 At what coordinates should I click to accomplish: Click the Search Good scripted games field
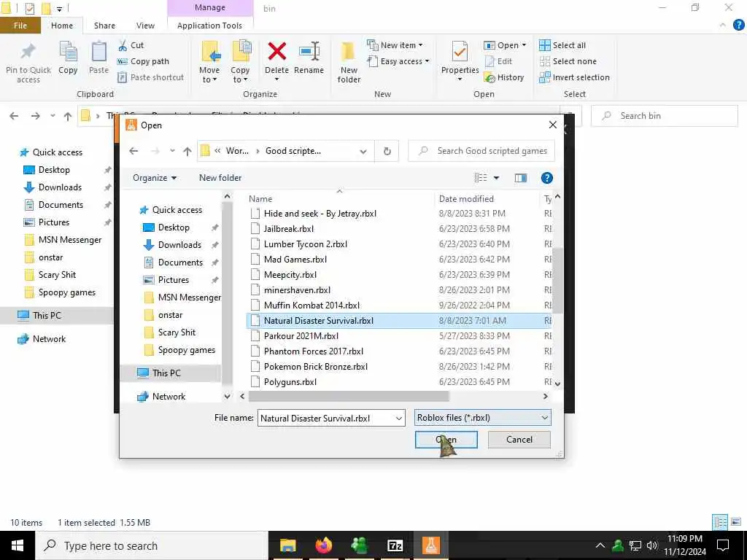click(481, 151)
